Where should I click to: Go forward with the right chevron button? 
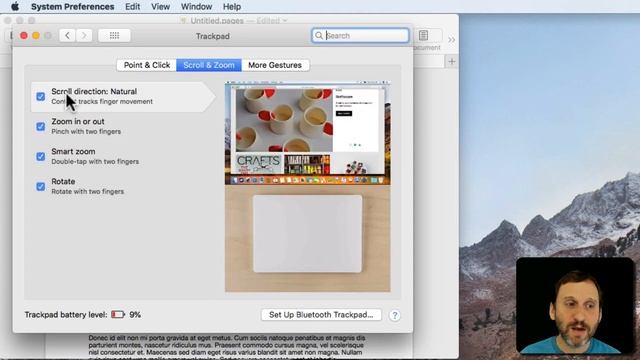pos(84,36)
